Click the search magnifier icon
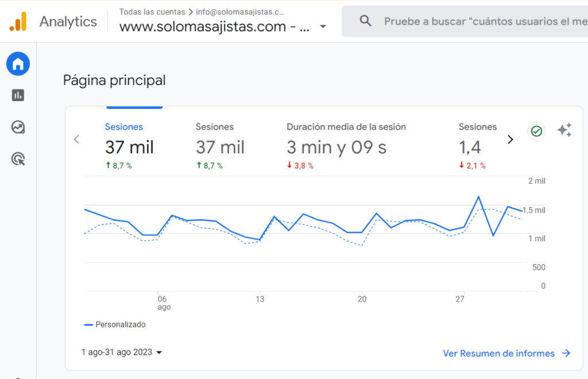The width and height of the screenshot is (588, 379). tap(365, 21)
